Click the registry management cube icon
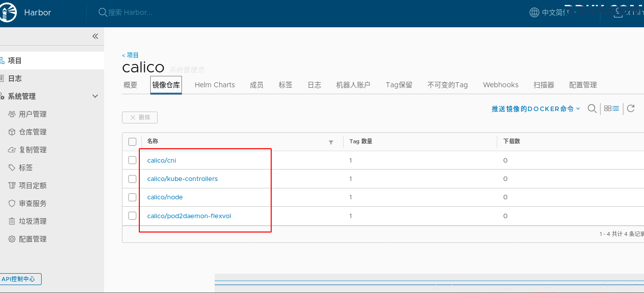Image resolution: width=644 pixels, height=293 pixels. [x=12, y=132]
